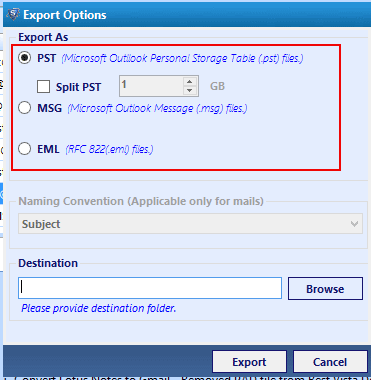Click the MSG files description text
Image resolution: width=371 pixels, height=380 pixels.
point(157,108)
